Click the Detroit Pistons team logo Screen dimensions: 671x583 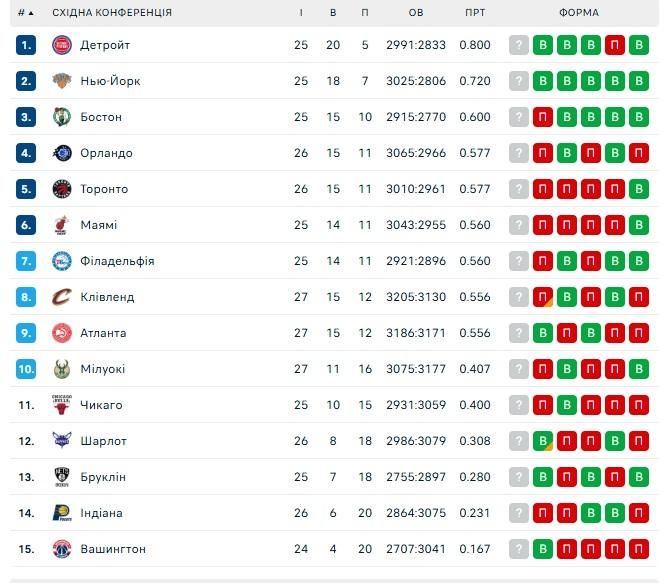coord(62,45)
